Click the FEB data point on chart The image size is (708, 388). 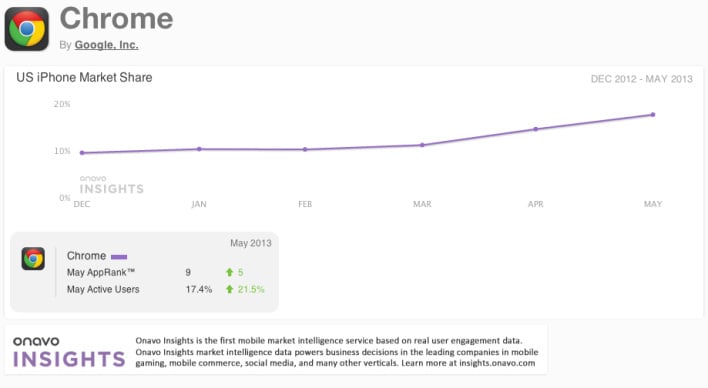pyautogui.click(x=305, y=149)
